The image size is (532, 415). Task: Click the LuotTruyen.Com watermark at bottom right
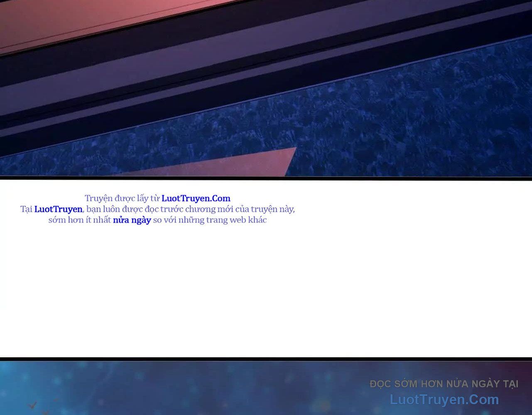(x=444, y=400)
